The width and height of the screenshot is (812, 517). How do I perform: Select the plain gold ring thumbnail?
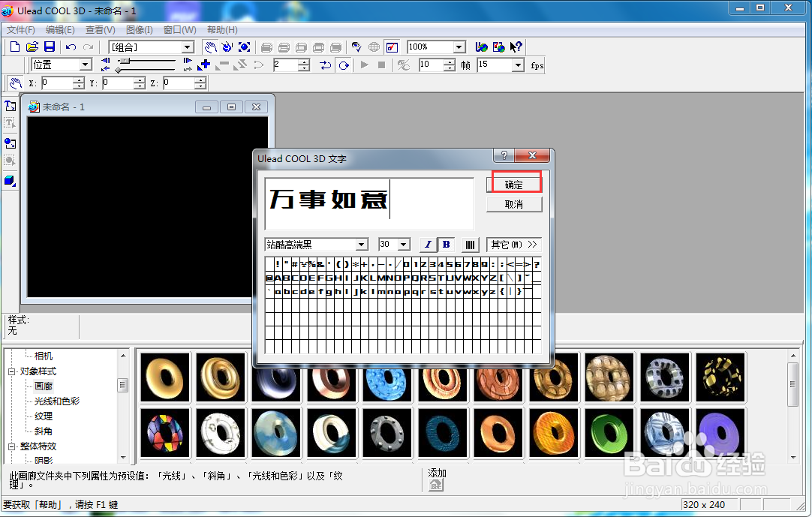(165, 377)
